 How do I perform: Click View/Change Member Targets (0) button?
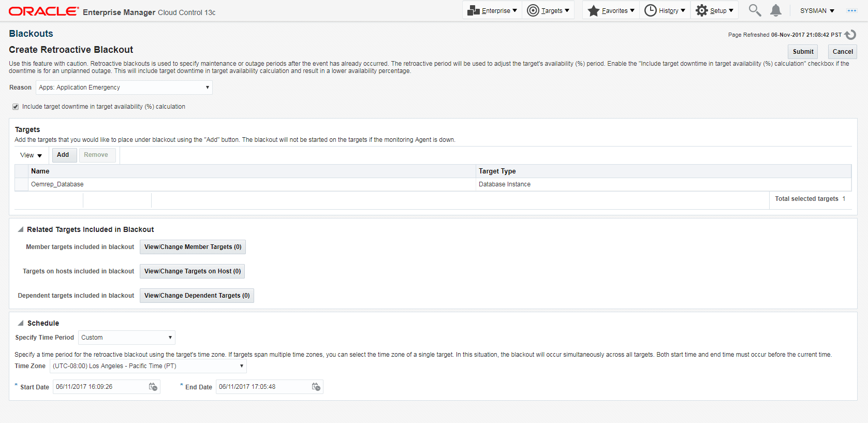pyautogui.click(x=193, y=247)
